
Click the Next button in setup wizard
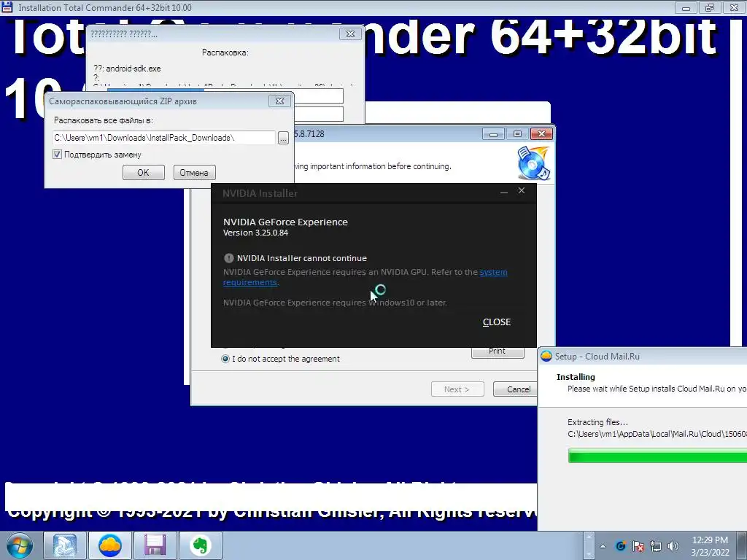457,389
